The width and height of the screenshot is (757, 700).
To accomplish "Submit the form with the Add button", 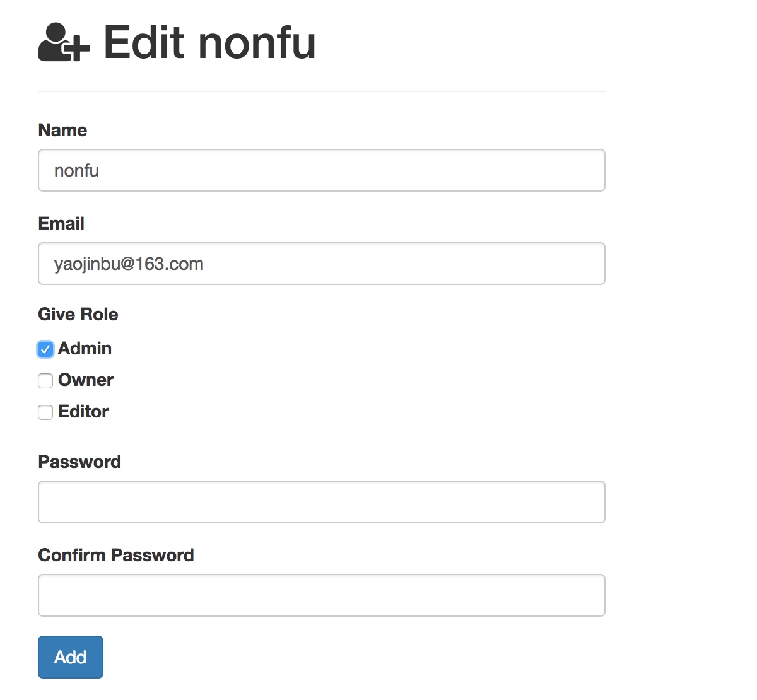I will 71,657.
